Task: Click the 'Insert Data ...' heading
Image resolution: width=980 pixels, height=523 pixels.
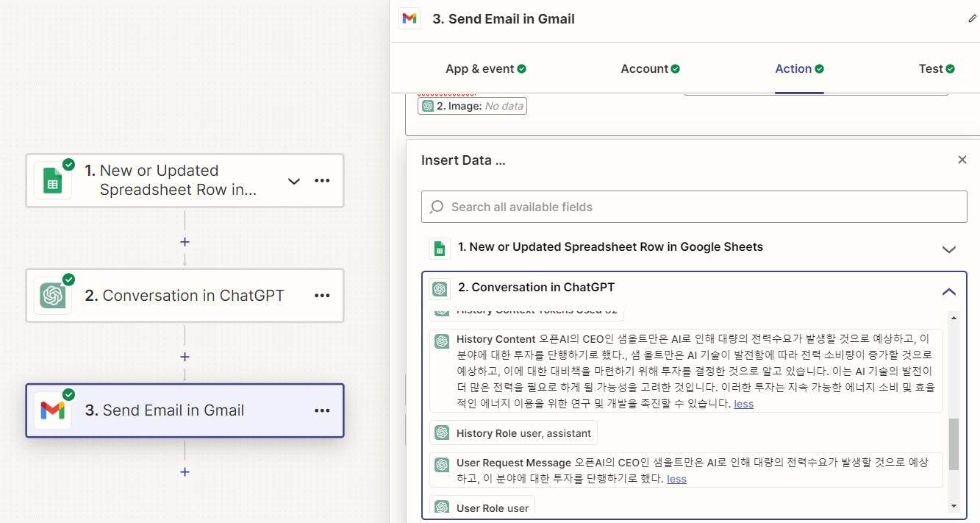Action: 463,160
